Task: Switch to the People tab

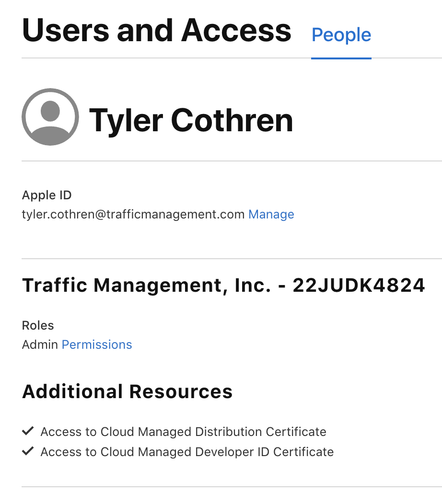Action: (x=341, y=34)
